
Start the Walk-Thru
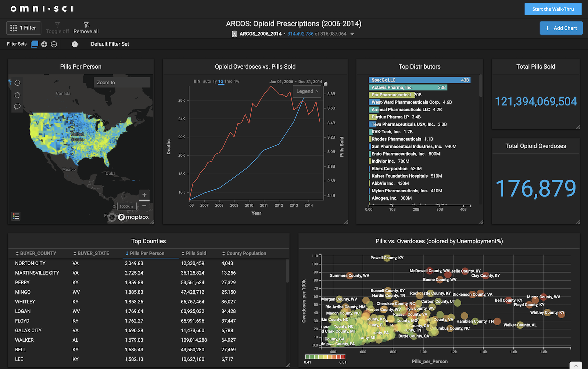(x=553, y=9)
